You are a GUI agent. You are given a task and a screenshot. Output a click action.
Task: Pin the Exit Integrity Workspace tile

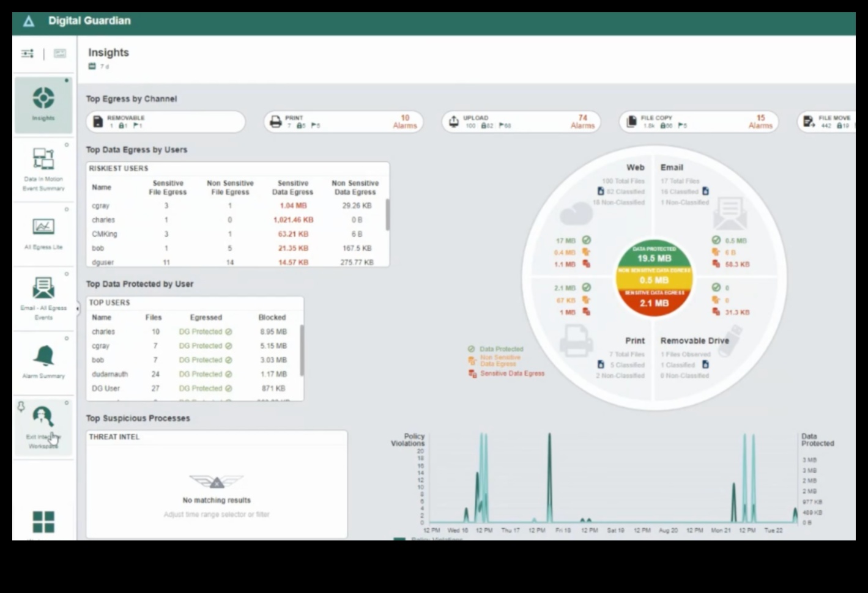21,407
